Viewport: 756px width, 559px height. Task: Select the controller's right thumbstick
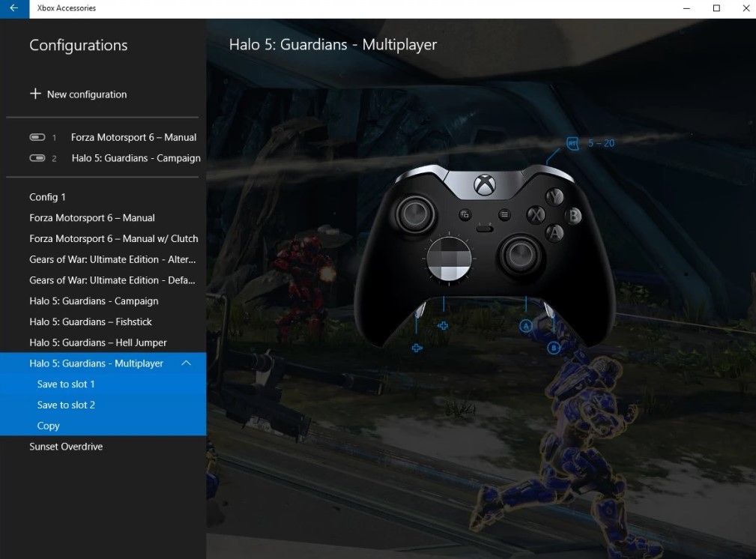pyautogui.click(x=520, y=254)
